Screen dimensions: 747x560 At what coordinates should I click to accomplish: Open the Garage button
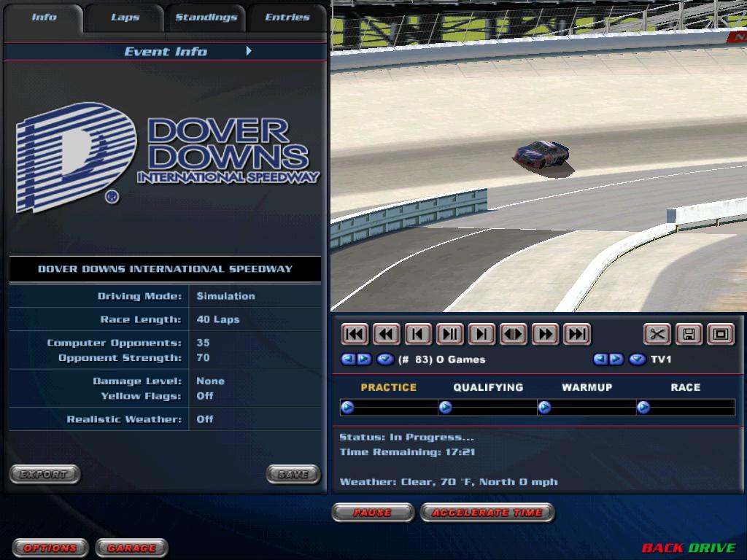[x=131, y=548]
